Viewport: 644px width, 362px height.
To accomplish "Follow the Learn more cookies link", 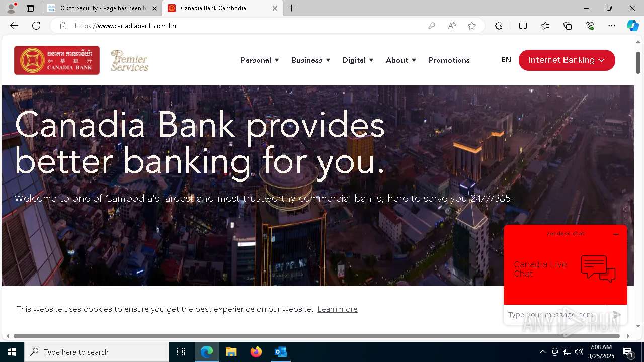I will [x=338, y=309].
